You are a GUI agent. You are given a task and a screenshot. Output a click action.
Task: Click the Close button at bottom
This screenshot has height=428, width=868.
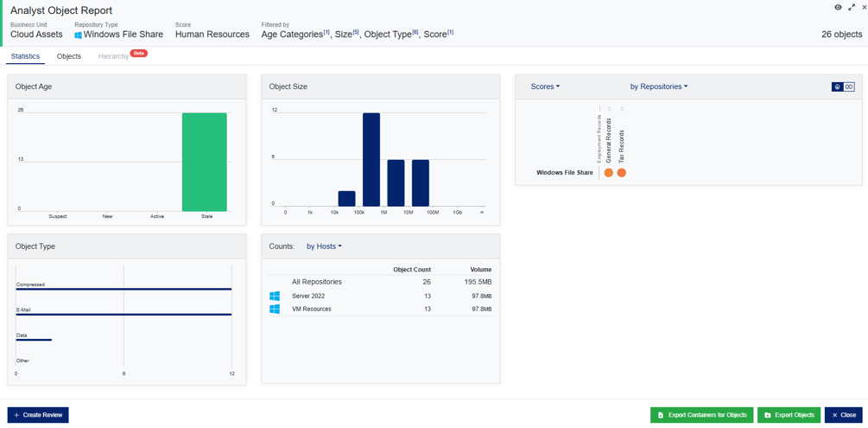tap(844, 415)
